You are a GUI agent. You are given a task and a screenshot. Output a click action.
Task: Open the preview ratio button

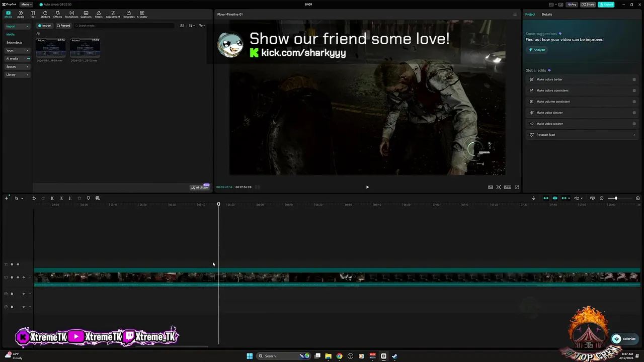click(x=508, y=187)
